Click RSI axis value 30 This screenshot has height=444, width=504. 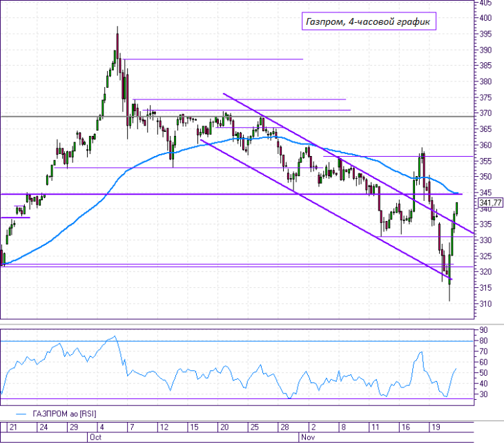click(x=483, y=394)
